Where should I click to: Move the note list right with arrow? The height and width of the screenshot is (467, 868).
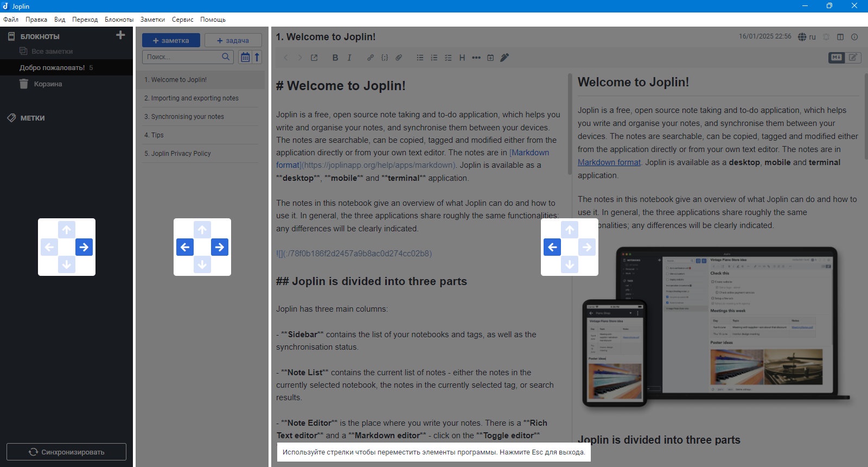219,247
